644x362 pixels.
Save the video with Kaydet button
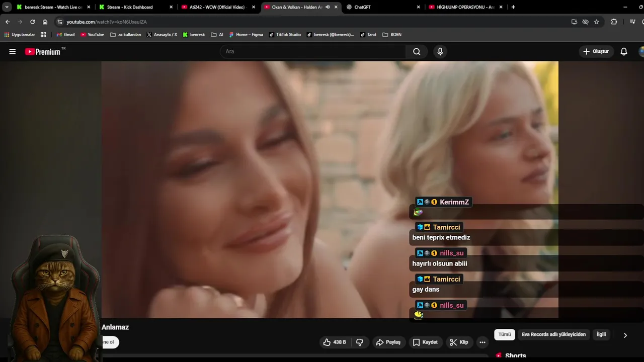coord(425,342)
